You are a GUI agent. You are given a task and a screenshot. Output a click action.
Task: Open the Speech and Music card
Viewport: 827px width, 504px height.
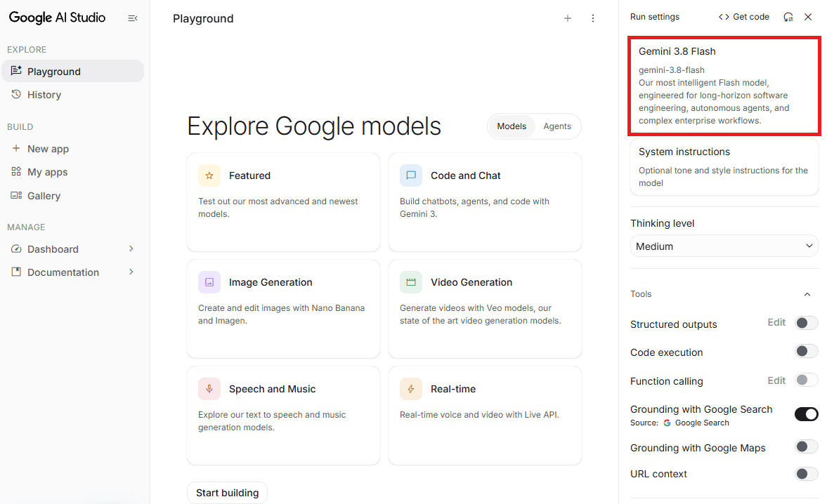click(283, 416)
